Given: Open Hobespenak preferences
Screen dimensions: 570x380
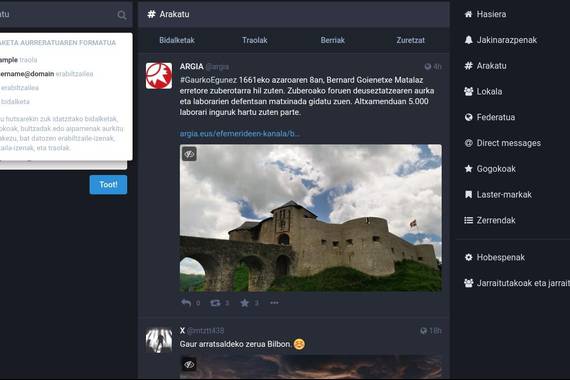Looking at the screenshot, I should point(494,257).
